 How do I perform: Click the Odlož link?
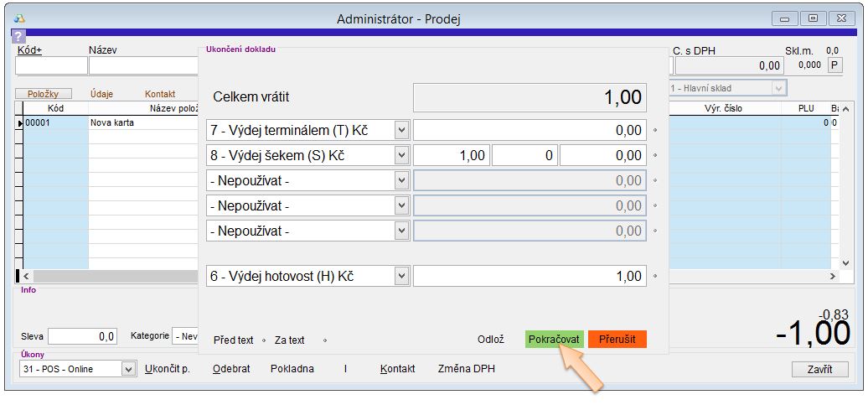[490, 340]
